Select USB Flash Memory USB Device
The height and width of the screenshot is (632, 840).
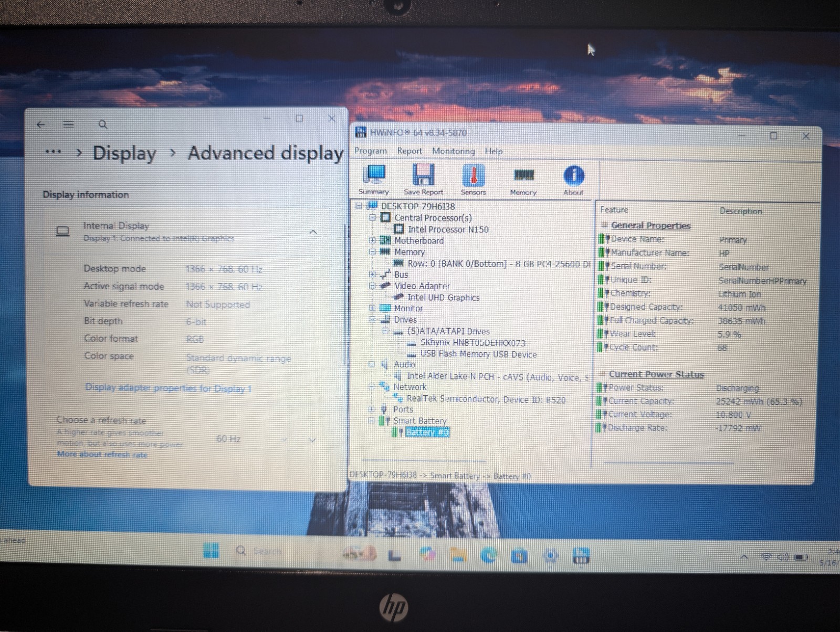coord(478,354)
